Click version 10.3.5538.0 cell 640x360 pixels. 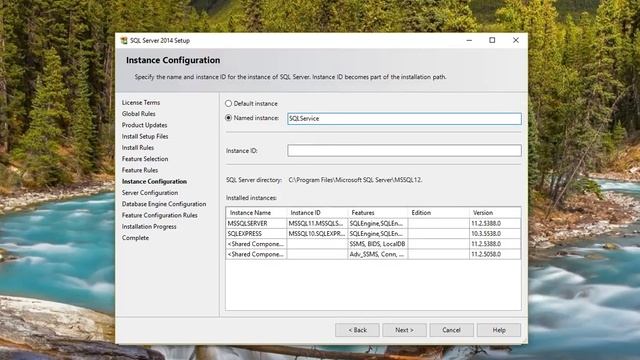tap(495, 234)
